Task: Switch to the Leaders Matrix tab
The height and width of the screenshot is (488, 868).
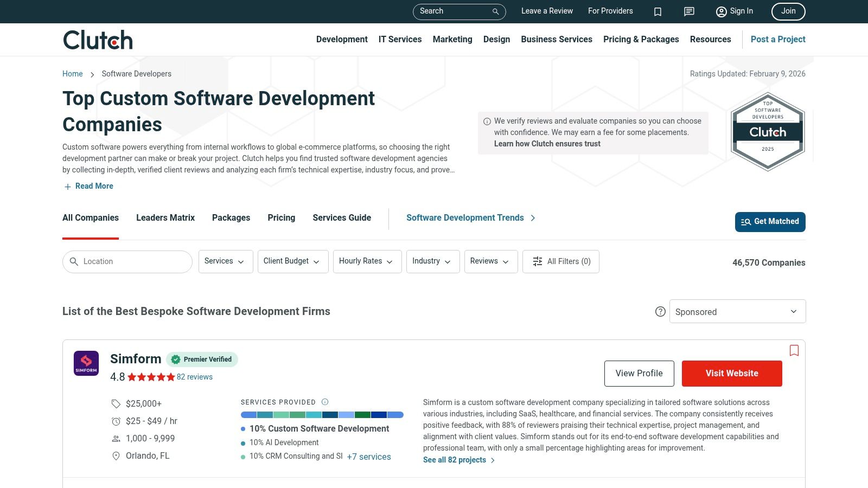Action: (165, 217)
